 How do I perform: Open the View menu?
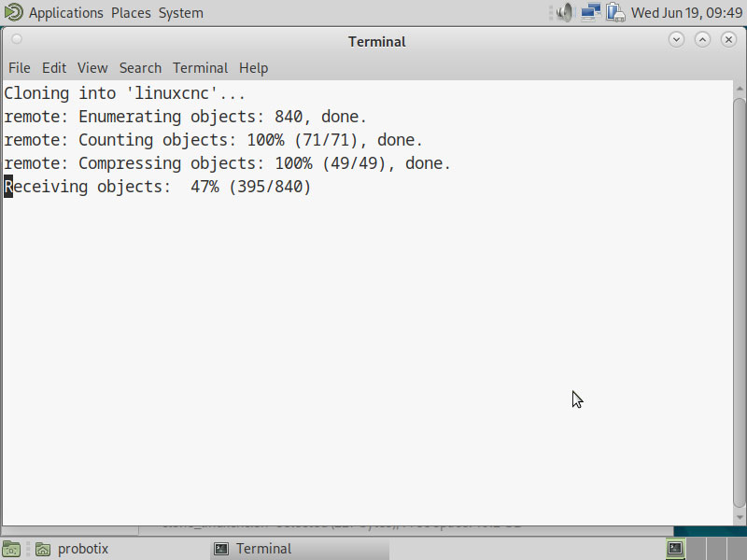[x=92, y=67]
